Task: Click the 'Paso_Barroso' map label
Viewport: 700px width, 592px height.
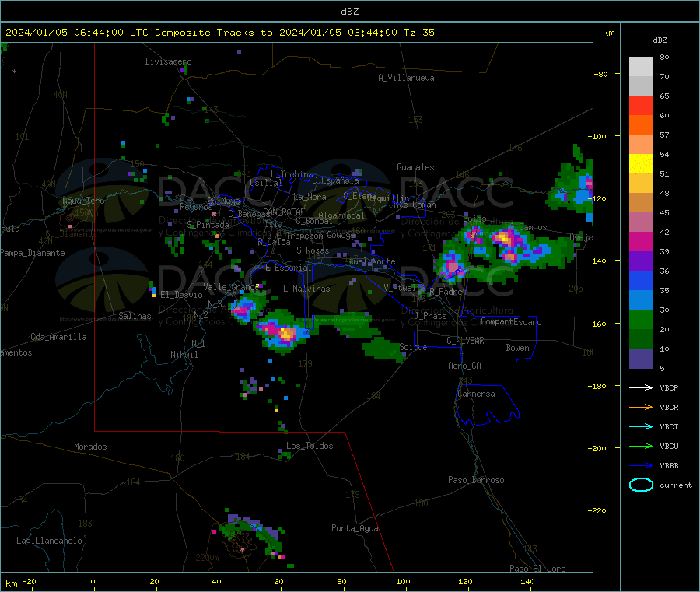Action: (476, 480)
